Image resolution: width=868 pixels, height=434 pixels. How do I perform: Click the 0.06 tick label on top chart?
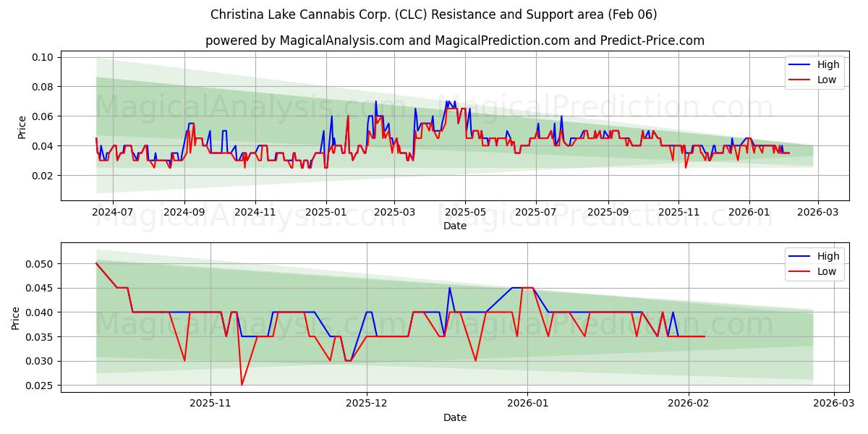click(44, 116)
